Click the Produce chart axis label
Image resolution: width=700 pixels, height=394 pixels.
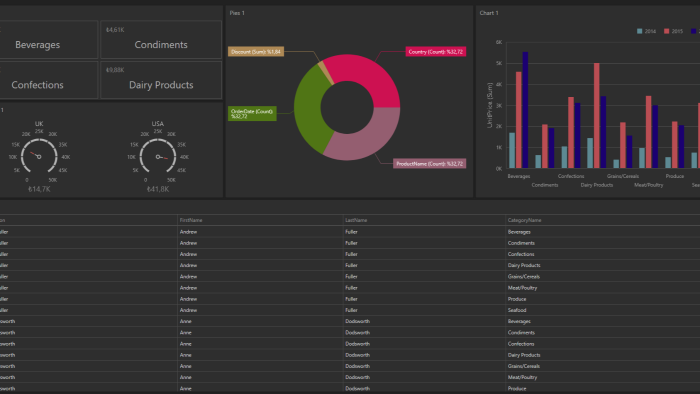tap(675, 176)
